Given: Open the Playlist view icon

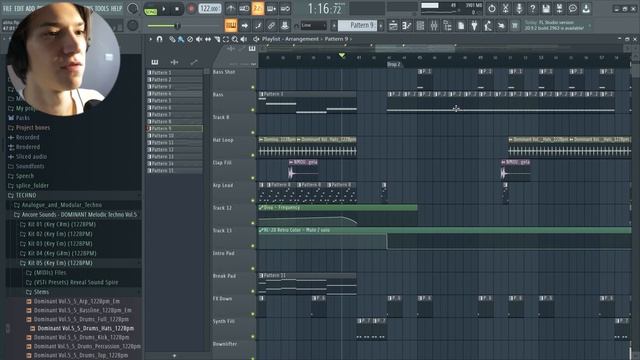Looking at the screenshot, I should 393,26.
